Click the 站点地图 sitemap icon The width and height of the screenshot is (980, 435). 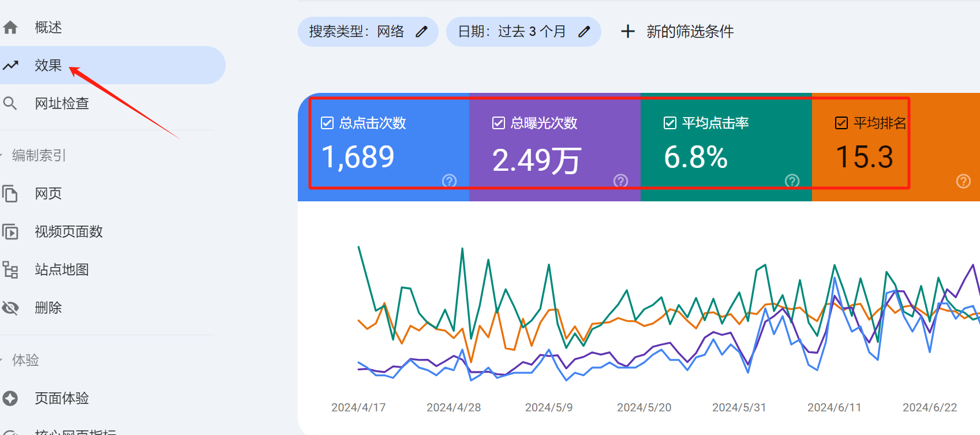10,270
